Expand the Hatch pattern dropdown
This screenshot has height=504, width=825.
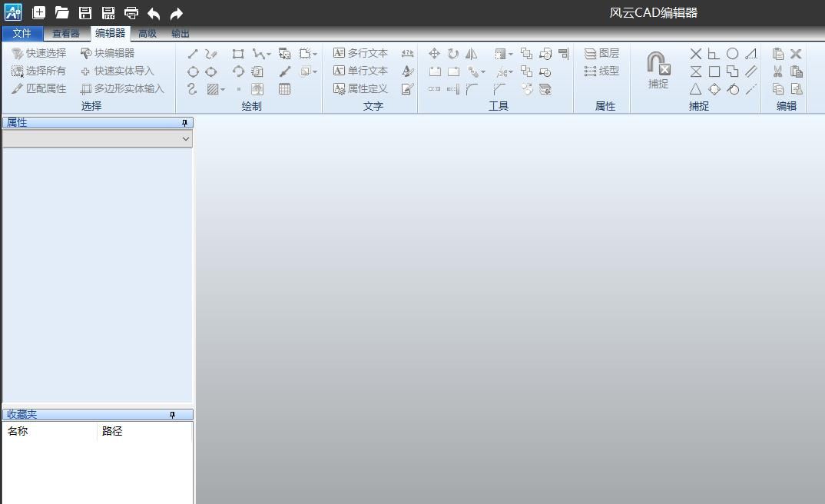(223, 89)
